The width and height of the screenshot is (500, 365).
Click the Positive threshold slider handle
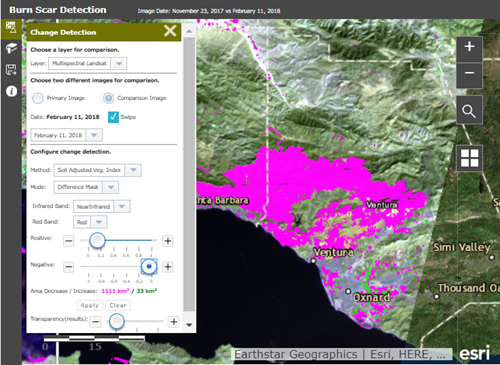(98, 240)
